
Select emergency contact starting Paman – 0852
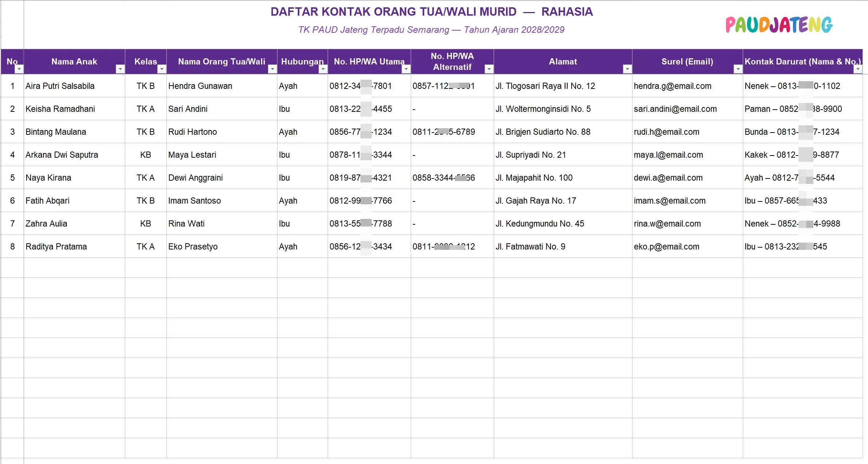[x=802, y=109]
